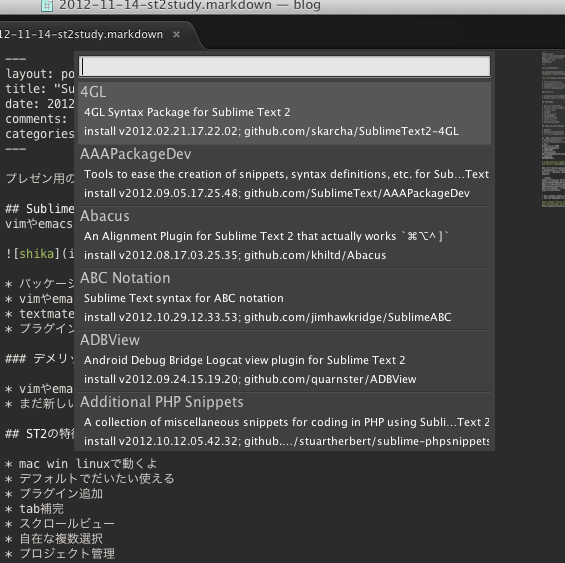Install the ADBView package entry
Screen dimensions: 565x563
(284, 361)
